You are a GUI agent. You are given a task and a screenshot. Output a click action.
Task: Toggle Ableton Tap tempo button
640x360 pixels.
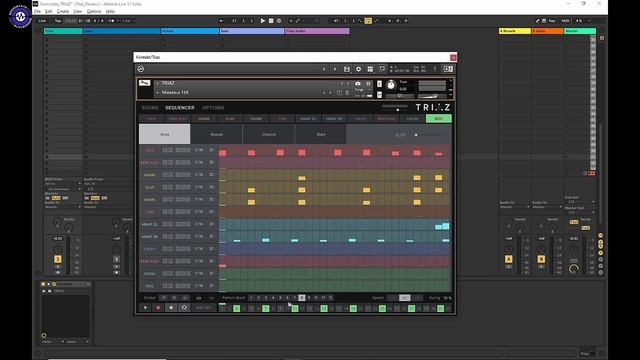[x=58, y=20]
